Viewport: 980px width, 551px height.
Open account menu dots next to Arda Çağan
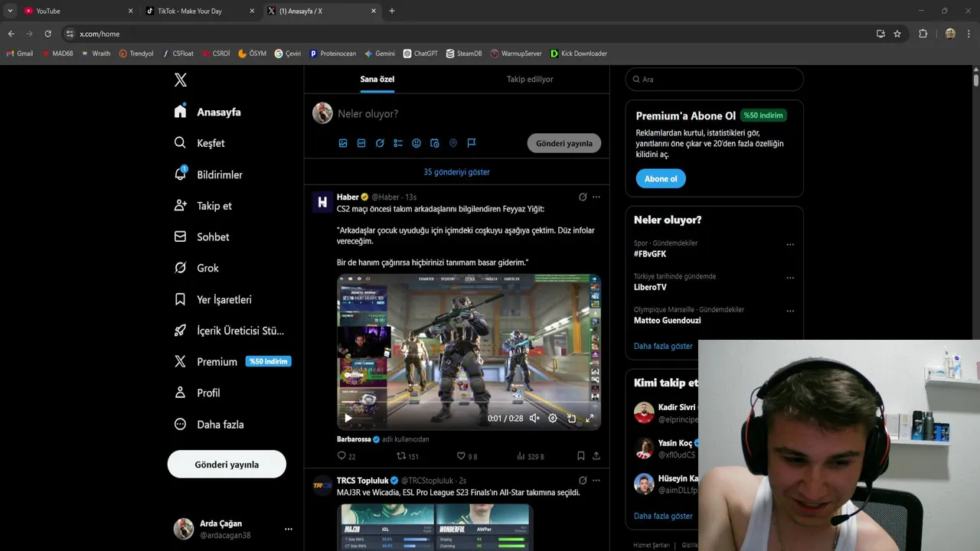click(289, 529)
